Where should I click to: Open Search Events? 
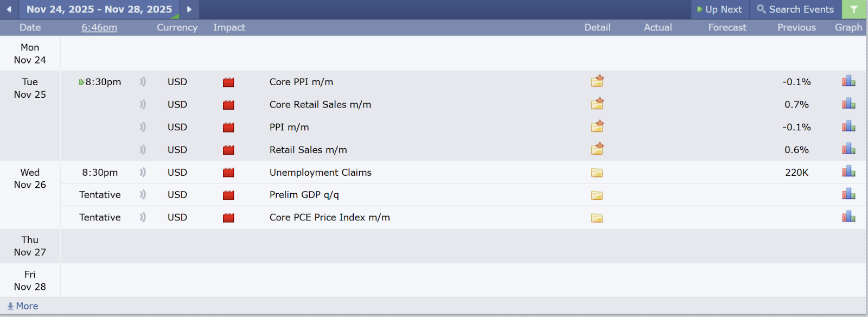tap(795, 9)
